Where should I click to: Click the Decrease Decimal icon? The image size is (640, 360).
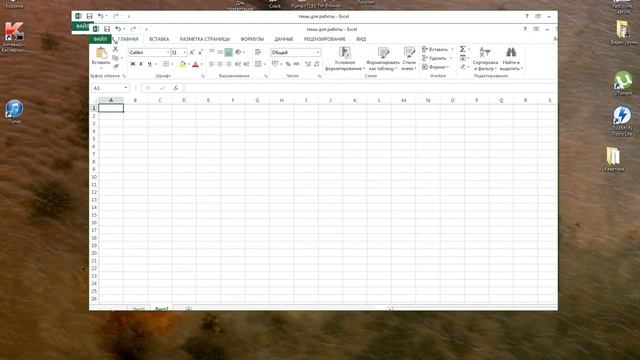coord(316,64)
